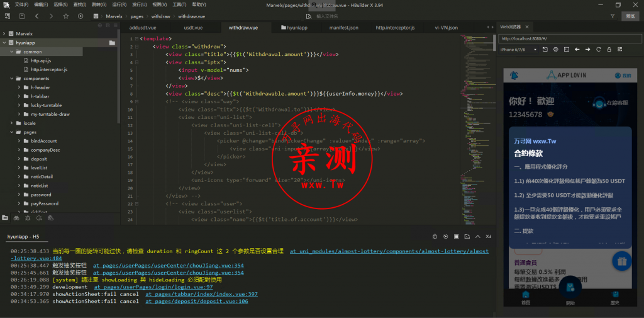Click the save file floppy icon
The width and height of the screenshot is (644, 318).
click(x=22, y=16)
